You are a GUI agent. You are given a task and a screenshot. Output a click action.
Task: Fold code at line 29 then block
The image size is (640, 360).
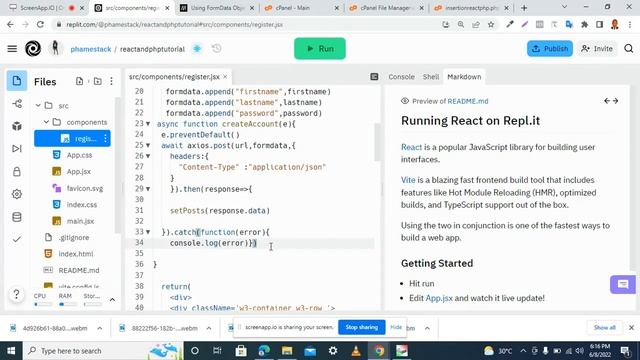[x=148, y=189]
